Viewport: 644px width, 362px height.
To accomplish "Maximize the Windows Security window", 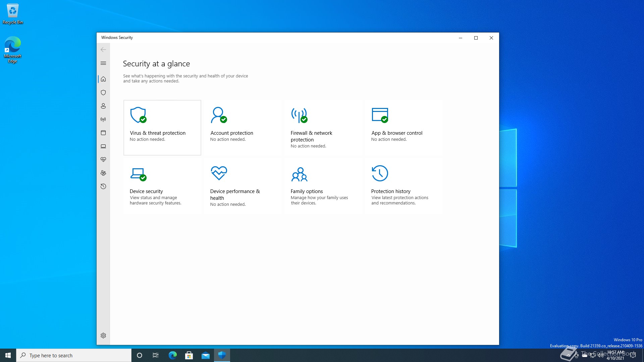I will click(476, 38).
